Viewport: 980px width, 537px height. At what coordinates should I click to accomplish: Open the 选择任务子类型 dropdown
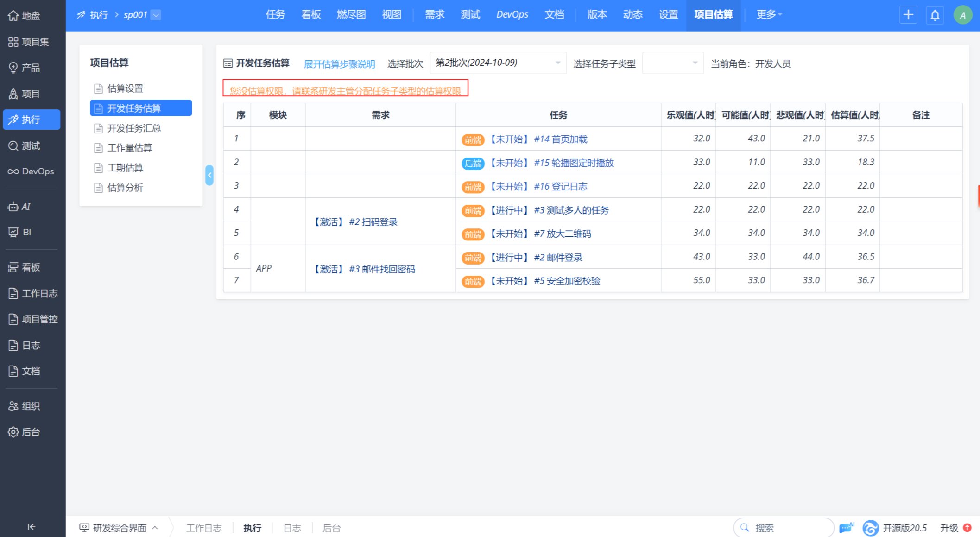(x=672, y=63)
